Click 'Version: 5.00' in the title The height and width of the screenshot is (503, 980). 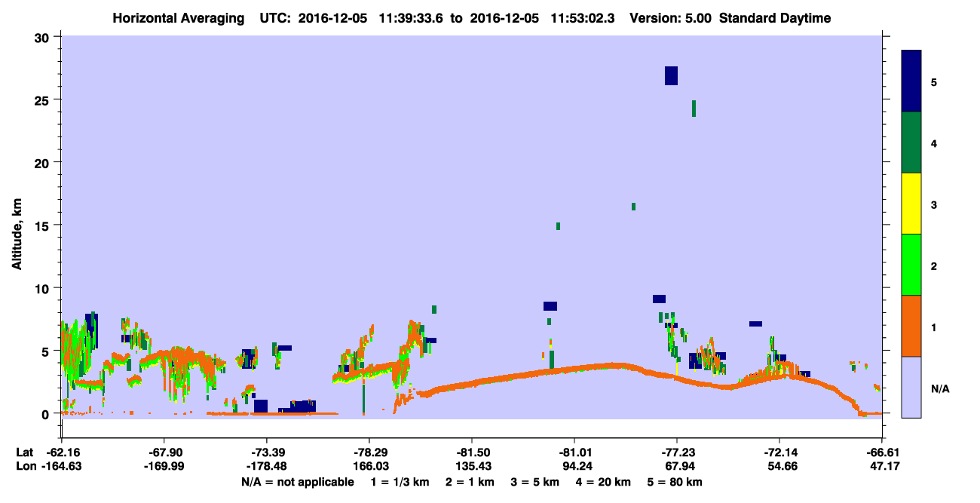pos(671,18)
